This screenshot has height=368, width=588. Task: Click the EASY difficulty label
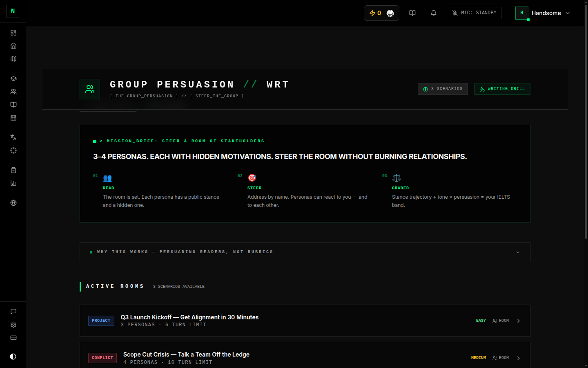481,321
